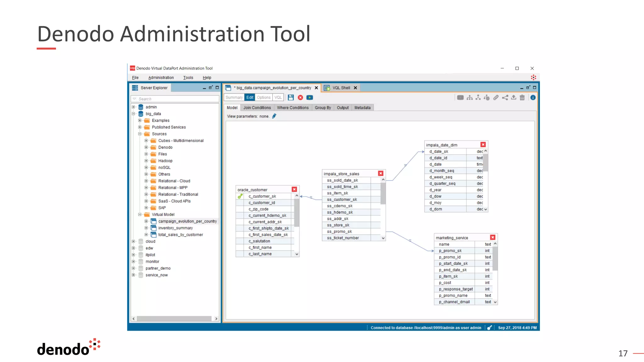Expand the cloud database node
Screen dimensions: 644x362
click(133, 242)
